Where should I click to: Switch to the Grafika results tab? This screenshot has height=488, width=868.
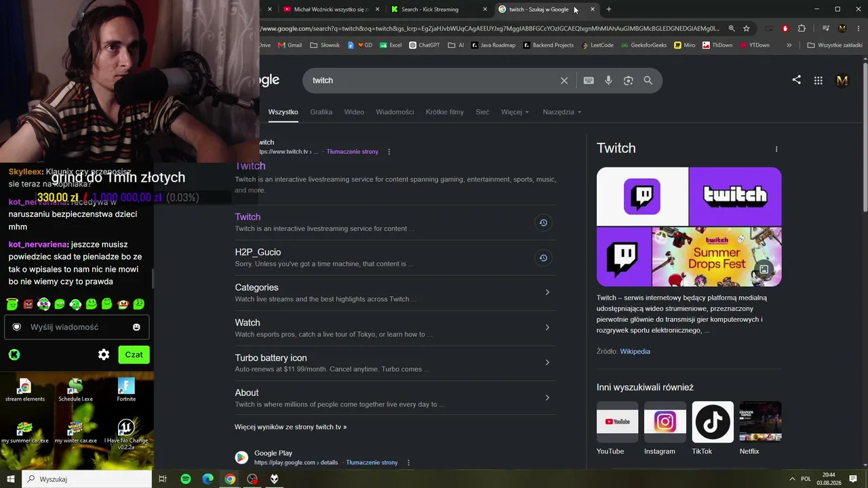click(321, 112)
